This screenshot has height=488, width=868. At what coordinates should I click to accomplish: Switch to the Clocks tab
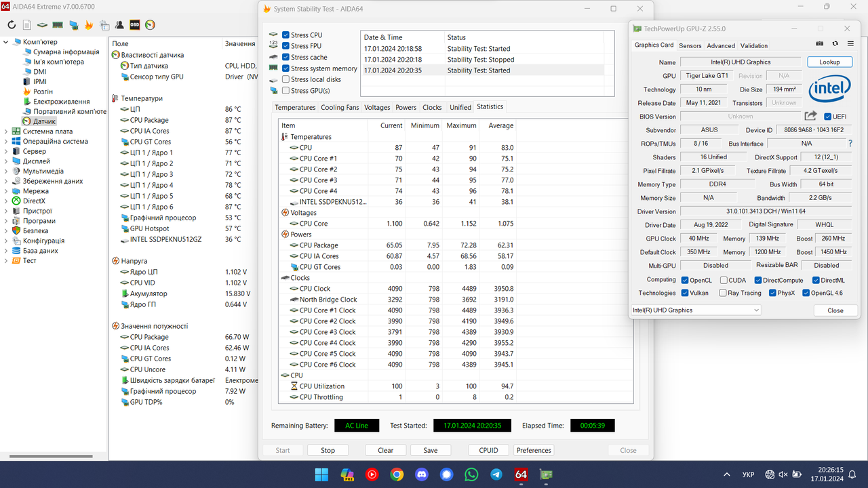[x=432, y=107]
